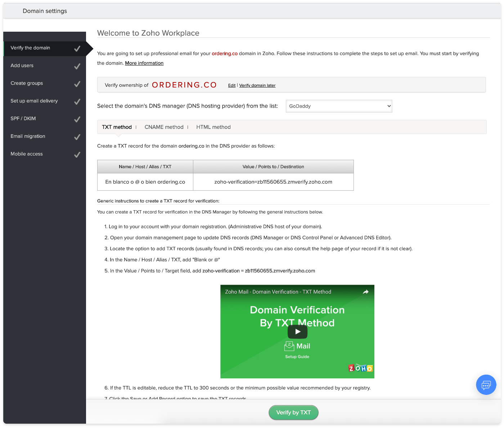Click step 3 'Locate the option to add TXT records'
The image size is (504, 428).
(x=258, y=249)
